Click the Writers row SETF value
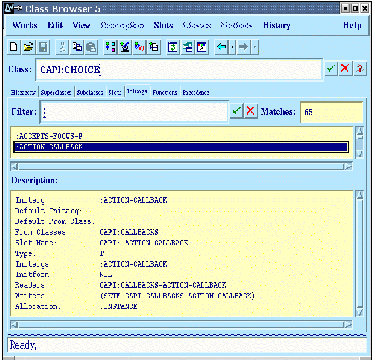This screenshot has height=361, width=379. point(177,296)
